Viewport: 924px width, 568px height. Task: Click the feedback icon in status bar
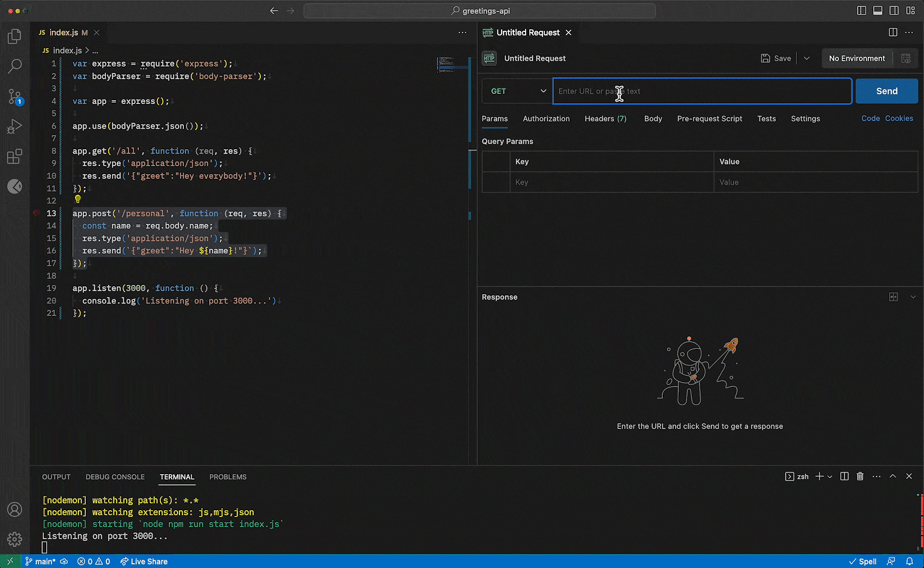click(891, 561)
